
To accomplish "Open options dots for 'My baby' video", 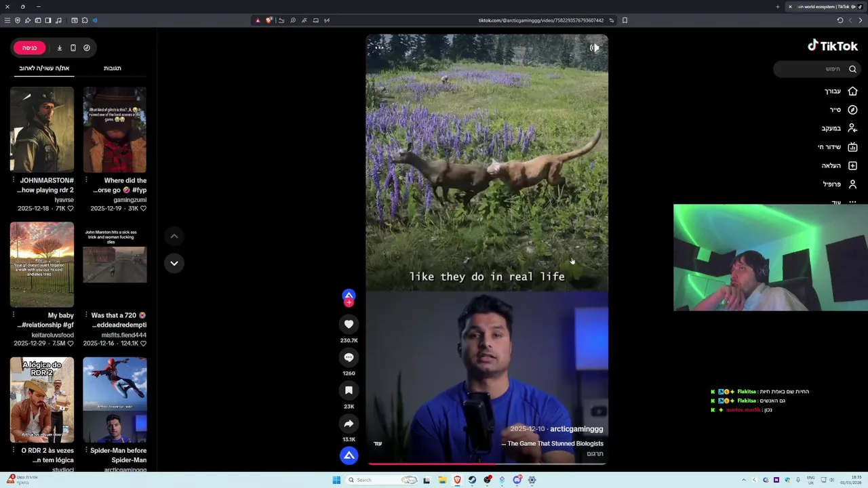I will [13, 315].
